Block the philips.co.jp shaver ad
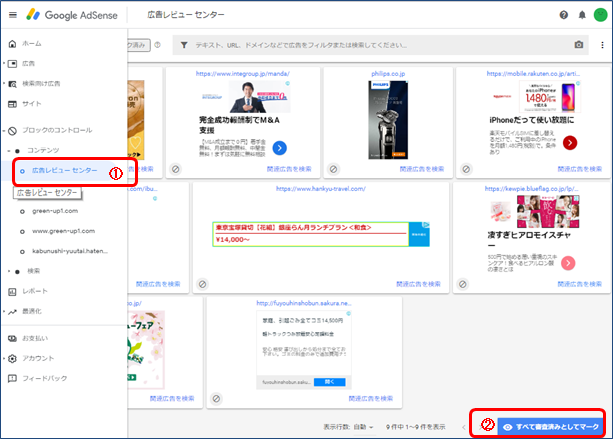Image resolution: width=613 pixels, height=439 pixels. [x=333, y=169]
